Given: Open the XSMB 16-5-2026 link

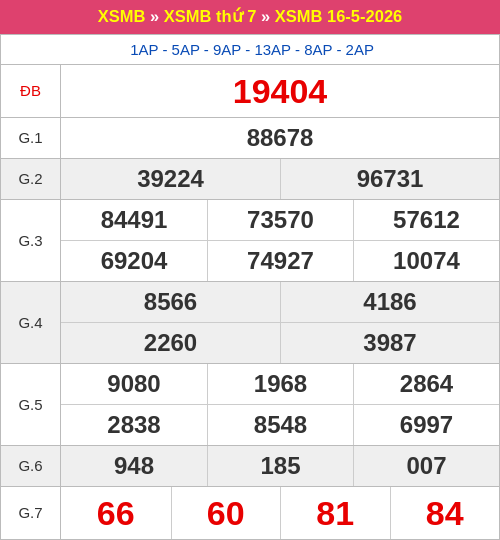Looking at the screenshot, I should pyautogui.click(x=338, y=16).
